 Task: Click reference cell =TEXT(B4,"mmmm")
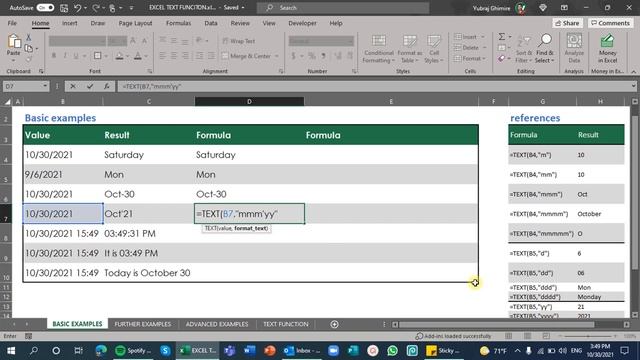(541, 214)
